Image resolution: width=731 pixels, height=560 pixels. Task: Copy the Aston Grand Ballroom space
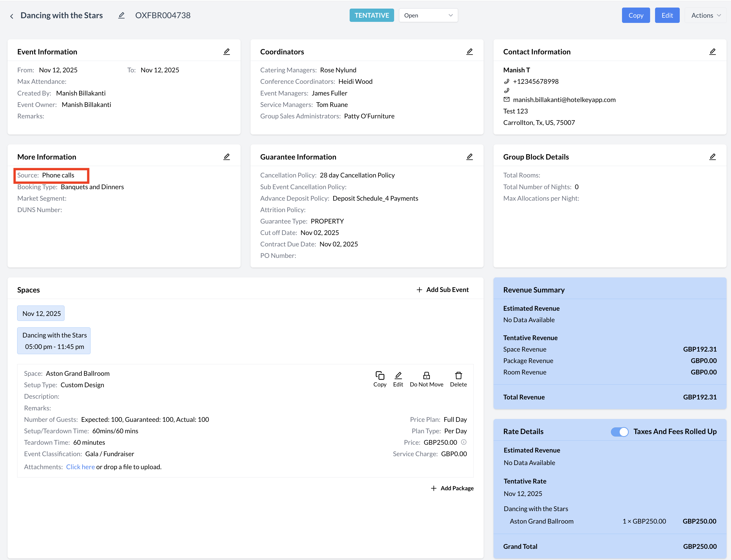(x=380, y=379)
